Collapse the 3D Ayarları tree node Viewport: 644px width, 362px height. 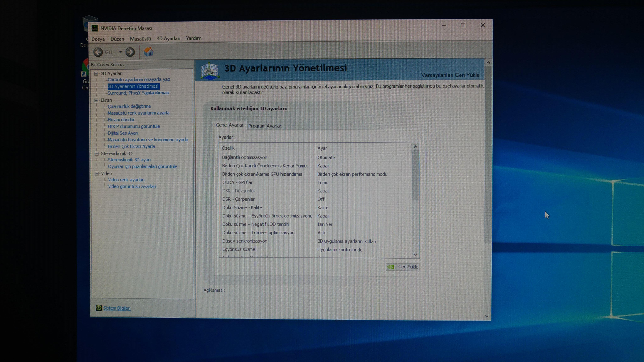point(96,73)
